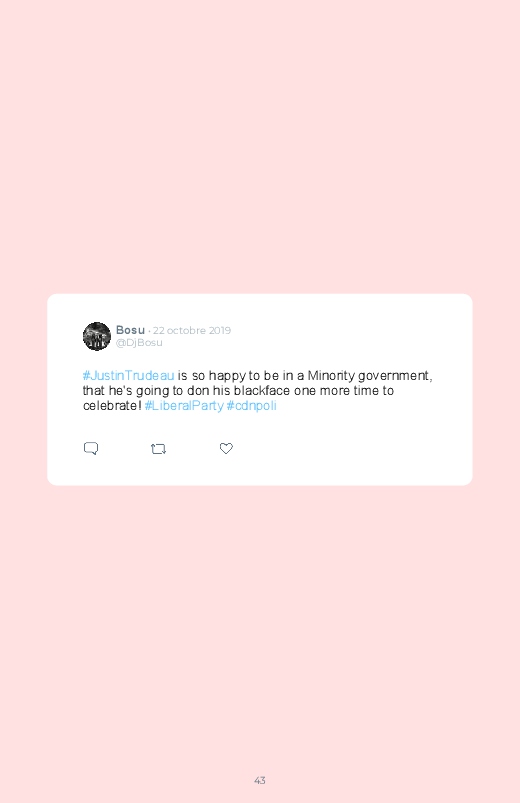This screenshot has width=520, height=803.
Task: Click the separator dot before the date
Action: (149, 331)
